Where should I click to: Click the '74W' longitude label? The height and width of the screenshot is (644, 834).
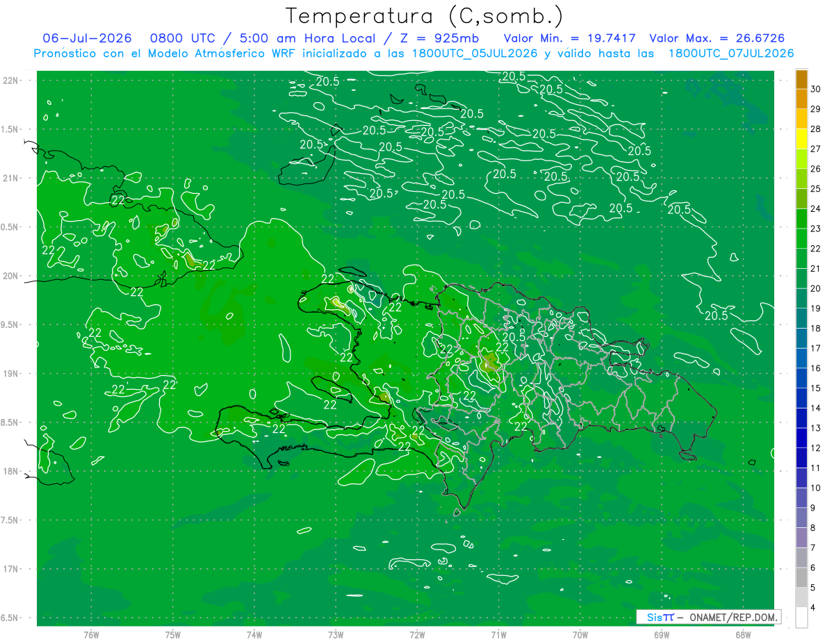(254, 635)
